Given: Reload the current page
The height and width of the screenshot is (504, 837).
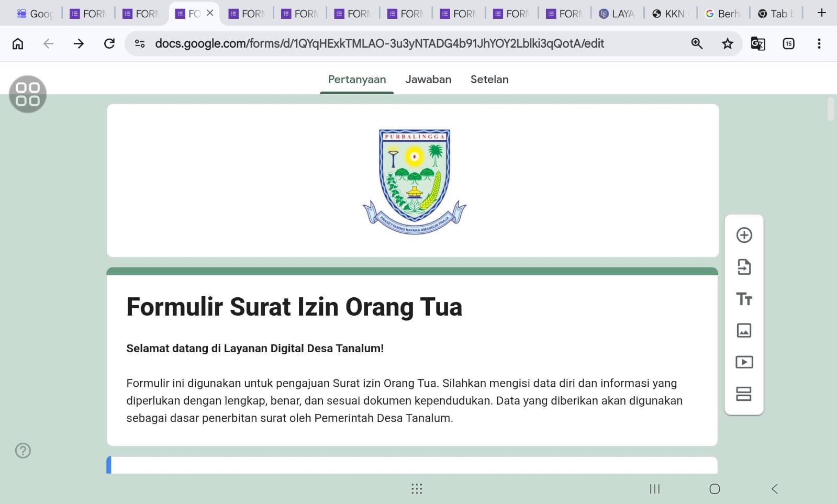Looking at the screenshot, I should (109, 43).
